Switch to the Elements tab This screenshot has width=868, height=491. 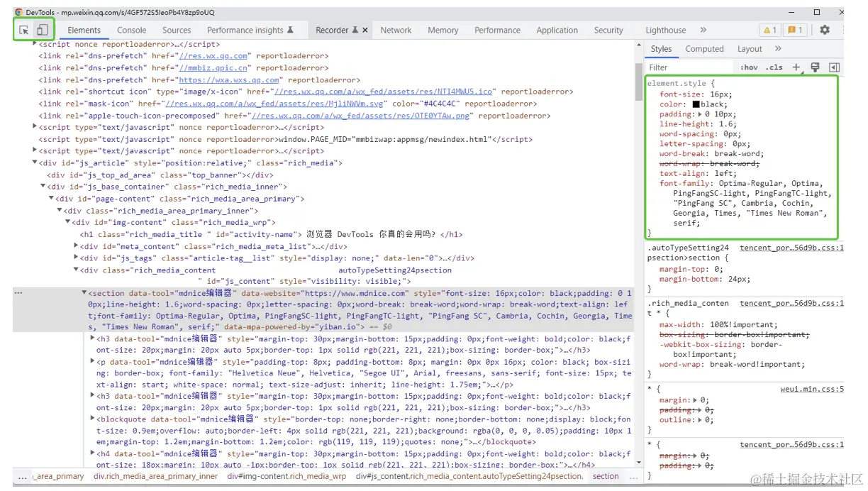[x=84, y=30]
